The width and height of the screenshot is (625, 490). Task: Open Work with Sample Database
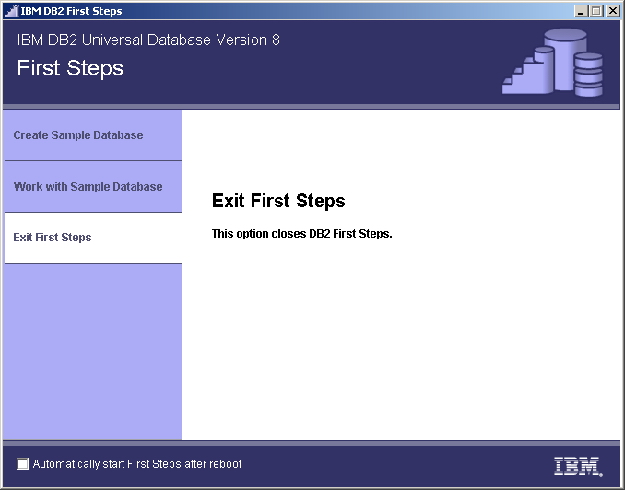coord(93,187)
